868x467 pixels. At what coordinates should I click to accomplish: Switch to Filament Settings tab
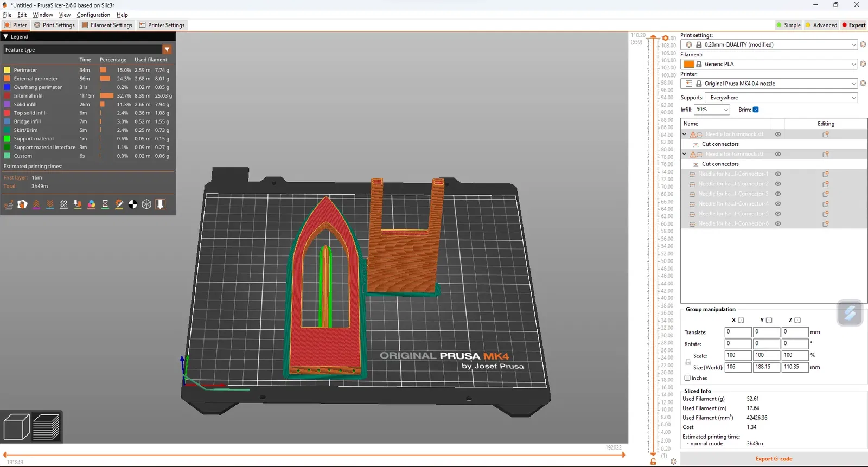[x=107, y=25]
